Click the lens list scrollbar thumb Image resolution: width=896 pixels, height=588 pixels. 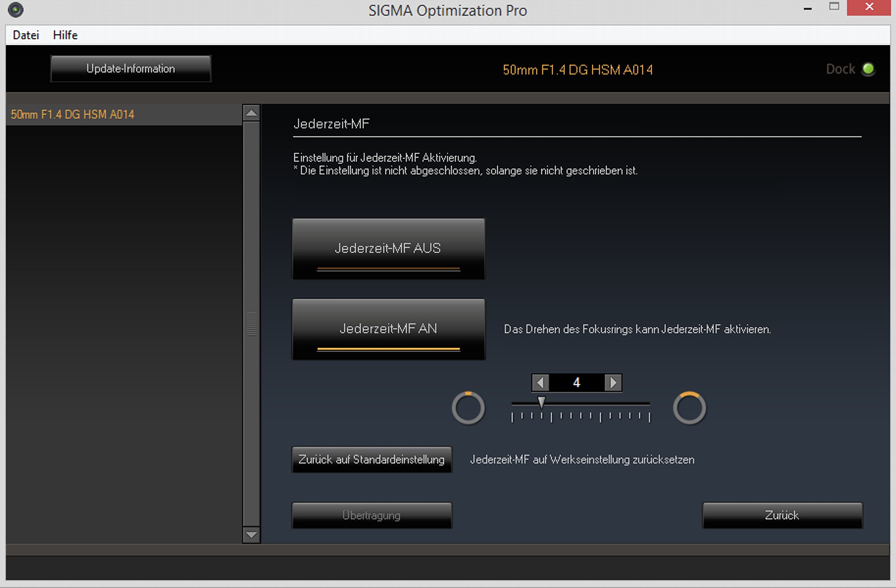251,324
